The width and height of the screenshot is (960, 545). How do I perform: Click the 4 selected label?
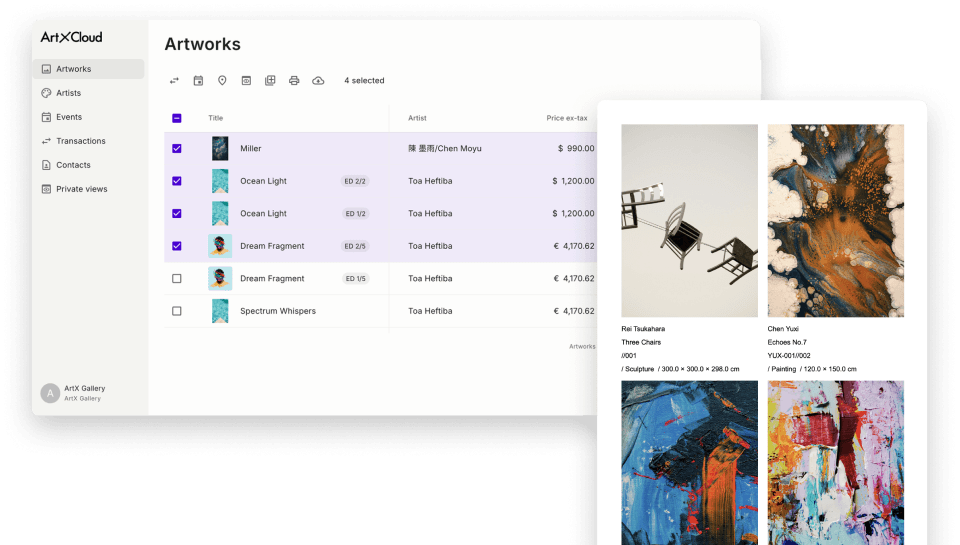tap(364, 80)
